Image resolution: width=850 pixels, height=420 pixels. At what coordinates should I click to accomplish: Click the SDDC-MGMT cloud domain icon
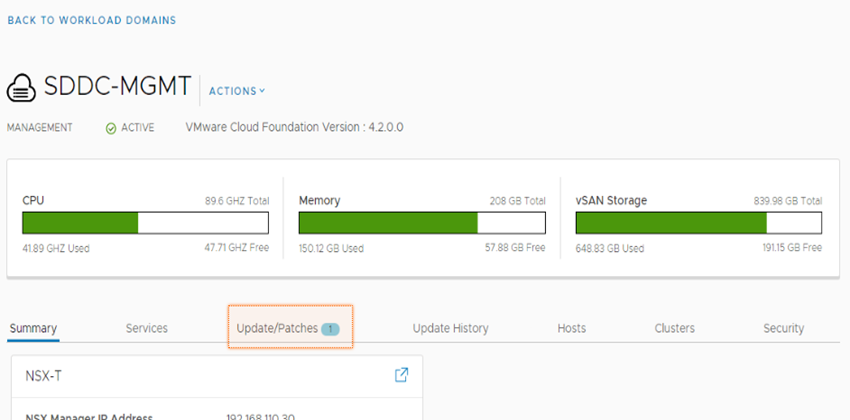point(23,88)
